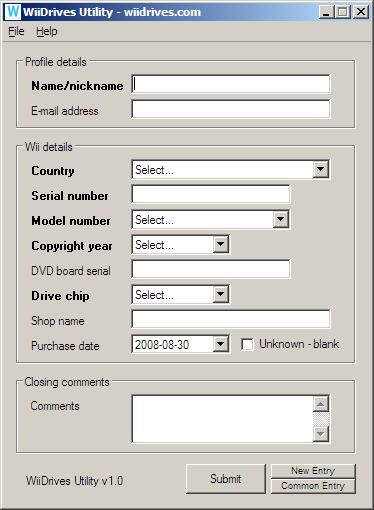Image resolution: width=374 pixels, height=510 pixels.
Task: Click the DVD board serial field
Action: pos(211,269)
